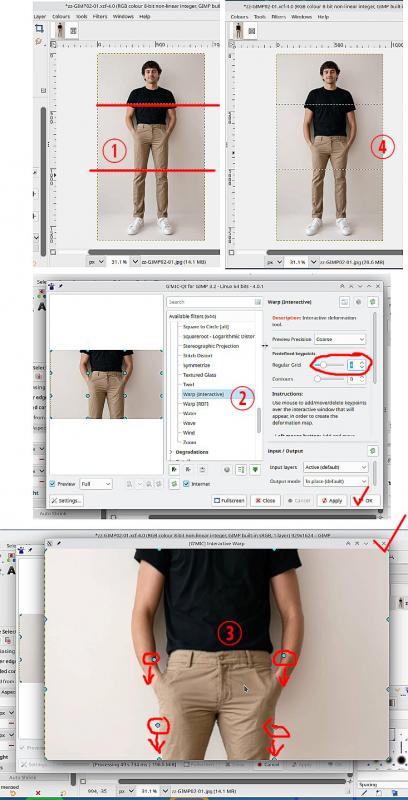Image resolution: width=408 pixels, height=800 pixels.
Task: Click the Apply button
Action: pyautogui.click(x=332, y=501)
